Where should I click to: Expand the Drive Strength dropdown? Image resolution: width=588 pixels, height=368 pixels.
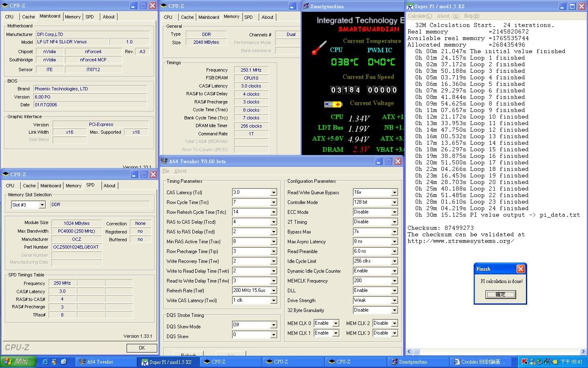(x=394, y=301)
